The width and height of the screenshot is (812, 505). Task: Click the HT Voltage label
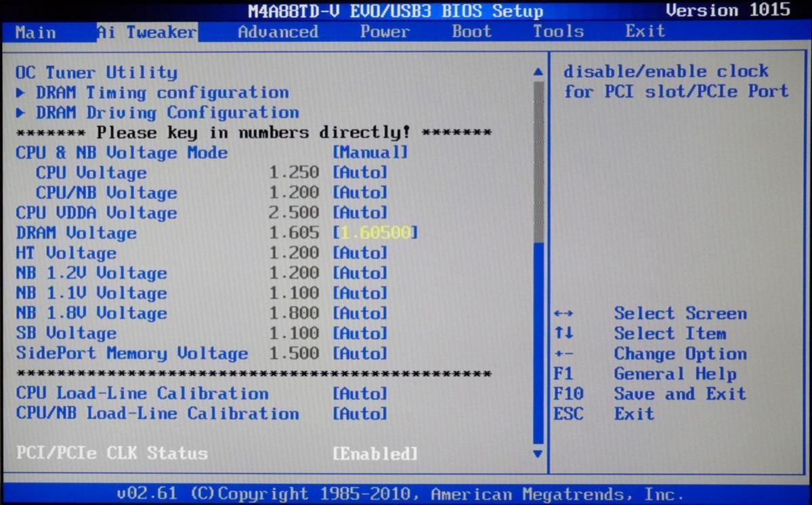click(66, 254)
